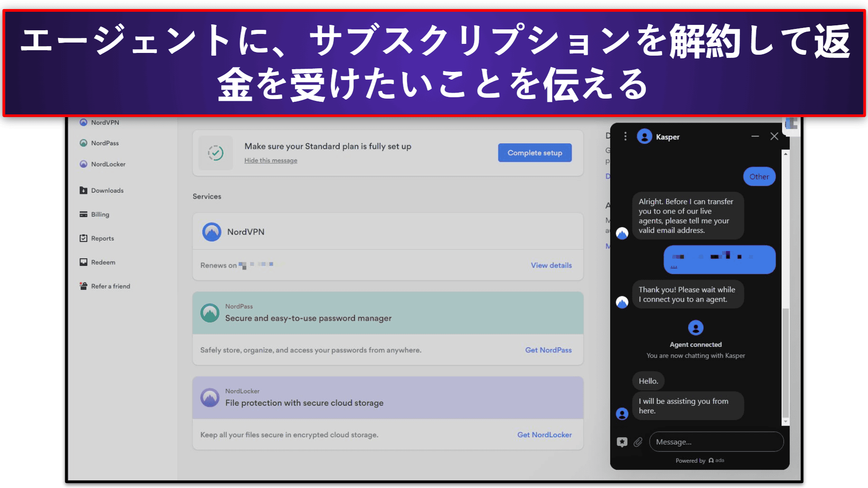Click the attach file paperclip icon
The height and width of the screenshot is (488, 868).
pos(638,442)
